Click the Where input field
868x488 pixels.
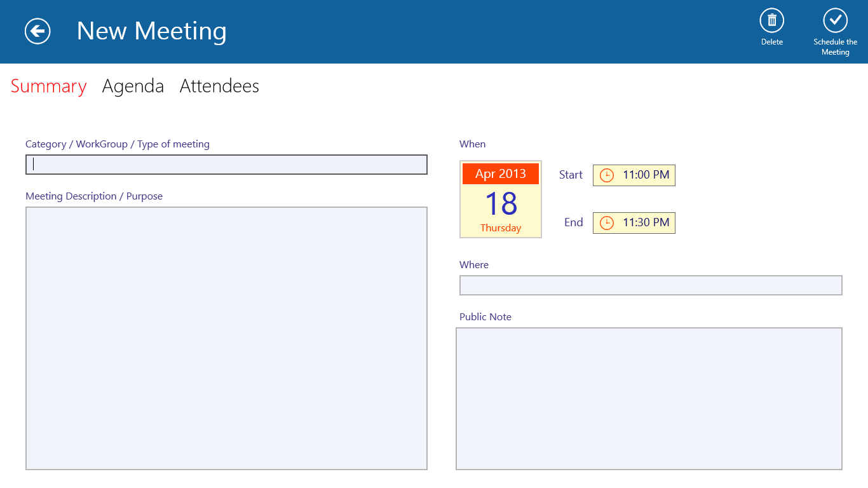(650, 285)
